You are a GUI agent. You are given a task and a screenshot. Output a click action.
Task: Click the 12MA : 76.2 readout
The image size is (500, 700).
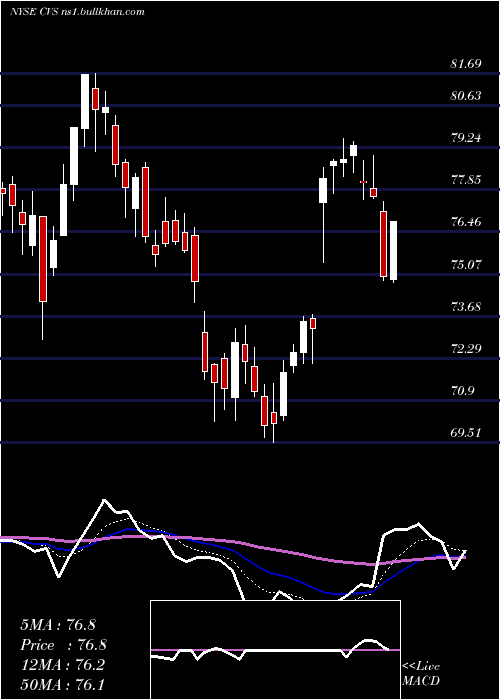pyautogui.click(x=62, y=665)
